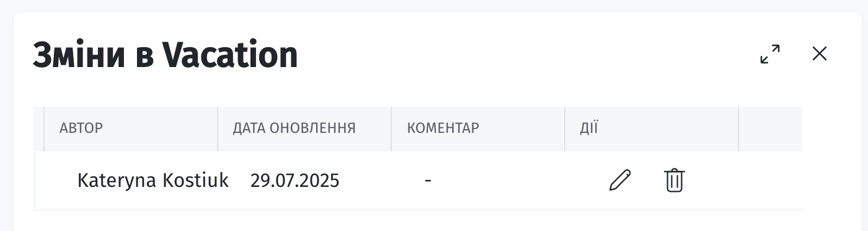Click the column divider left of Автор
The height and width of the screenshot is (231, 868).
point(44,129)
